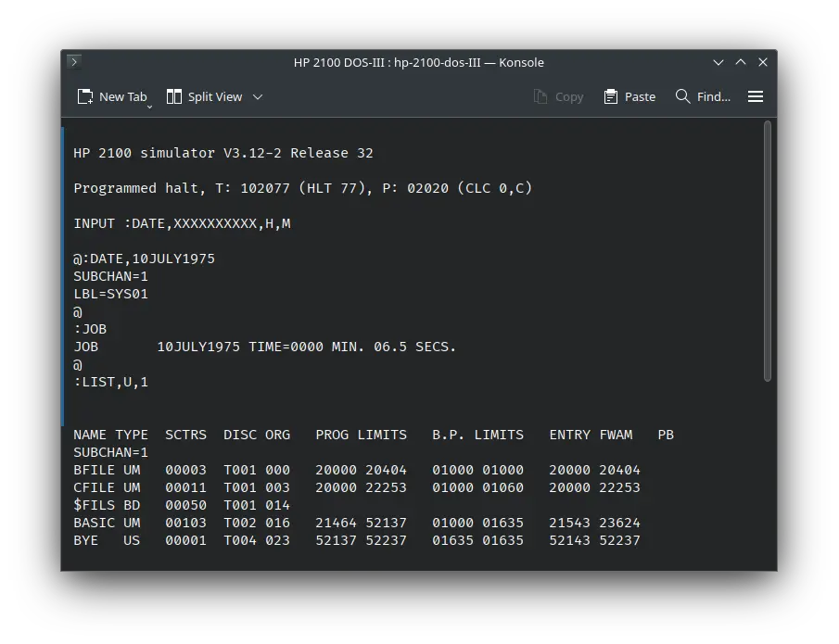Click the Split View panes icon
839x644 pixels.
point(173,96)
